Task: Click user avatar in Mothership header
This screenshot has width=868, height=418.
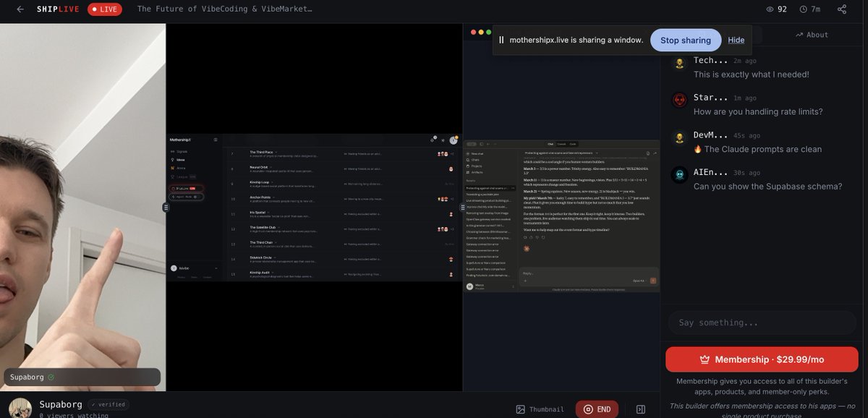Action: (454, 140)
